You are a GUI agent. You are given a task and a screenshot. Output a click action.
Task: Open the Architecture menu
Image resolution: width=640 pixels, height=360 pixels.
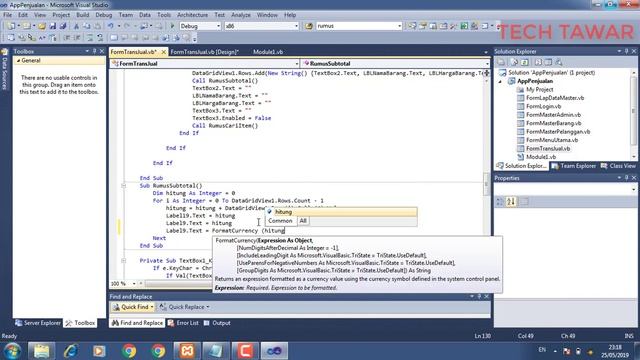pyautogui.click(x=192, y=15)
